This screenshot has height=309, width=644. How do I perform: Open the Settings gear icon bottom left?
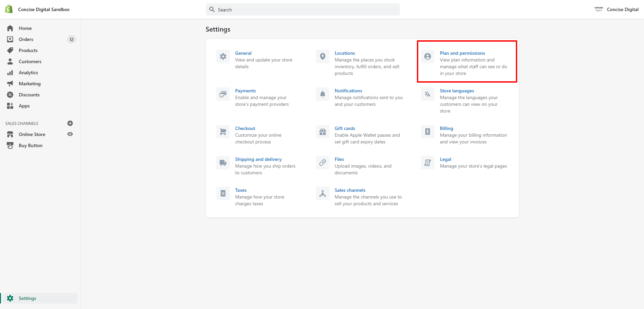[10, 298]
